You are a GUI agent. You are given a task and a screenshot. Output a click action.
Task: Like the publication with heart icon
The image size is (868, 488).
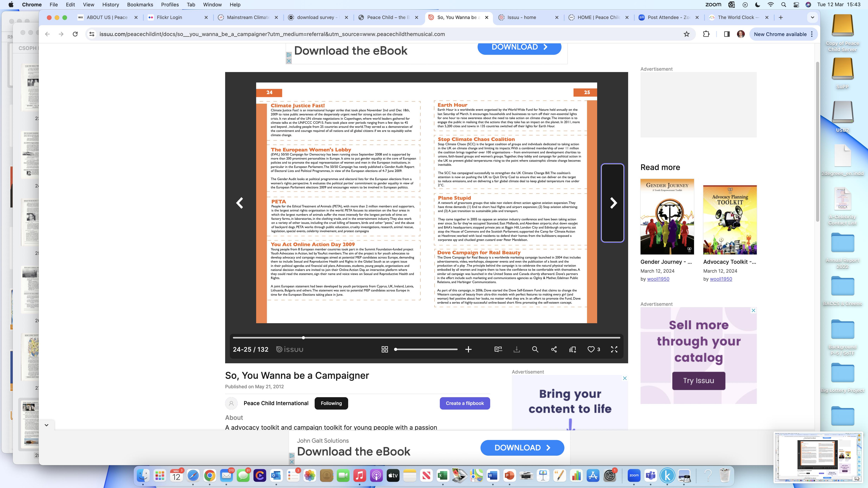[x=591, y=349]
